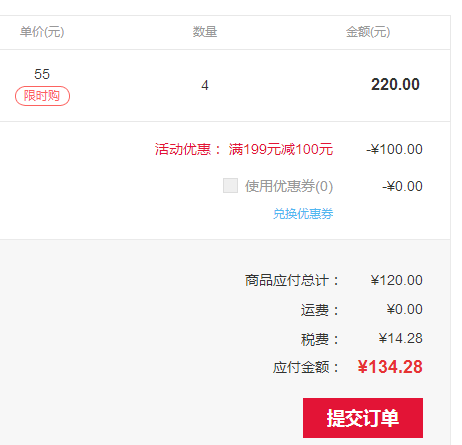This screenshot has width=462, height=445.
Task: Click the 使用优惠券(0) label text
Action: (x=289, y=186)
